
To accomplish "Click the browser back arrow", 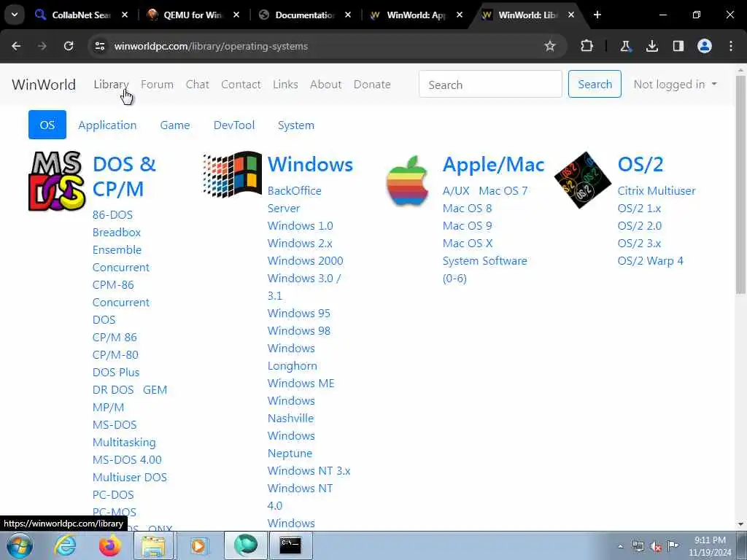I will pos(16,46).
